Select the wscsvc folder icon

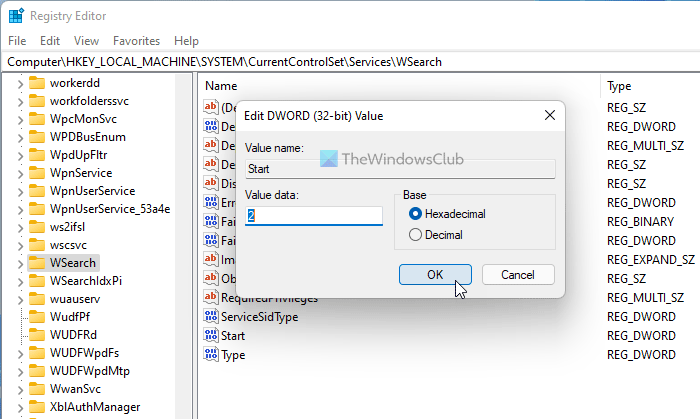(x=37, y=245)
